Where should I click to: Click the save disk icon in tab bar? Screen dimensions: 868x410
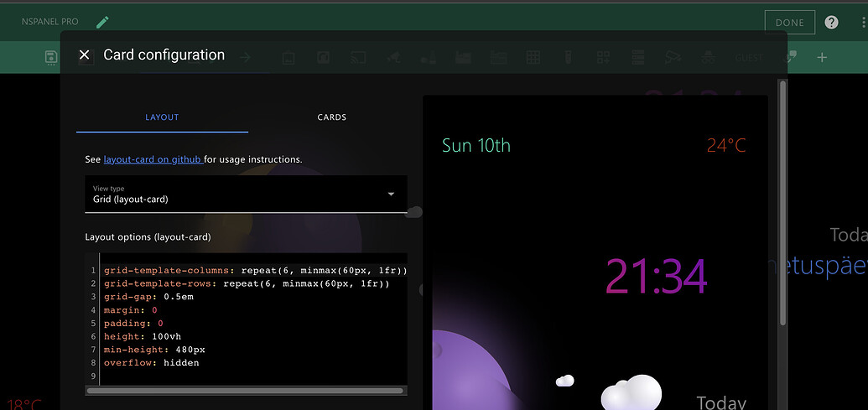click(51, 58)
